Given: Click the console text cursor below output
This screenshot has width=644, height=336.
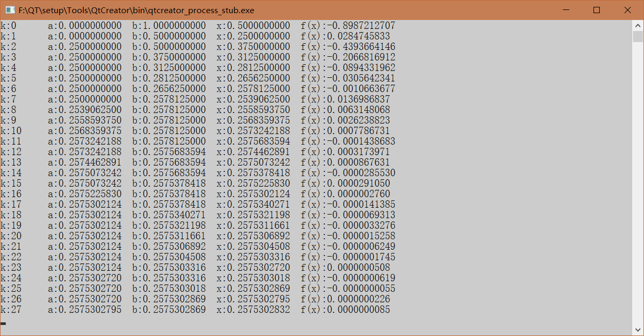Looking at the screenshot, I should click(x=3, y=323).
